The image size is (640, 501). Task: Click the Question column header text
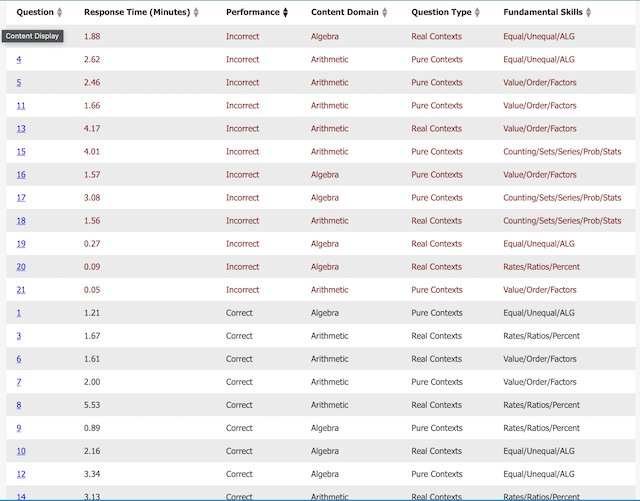(35, 12)
